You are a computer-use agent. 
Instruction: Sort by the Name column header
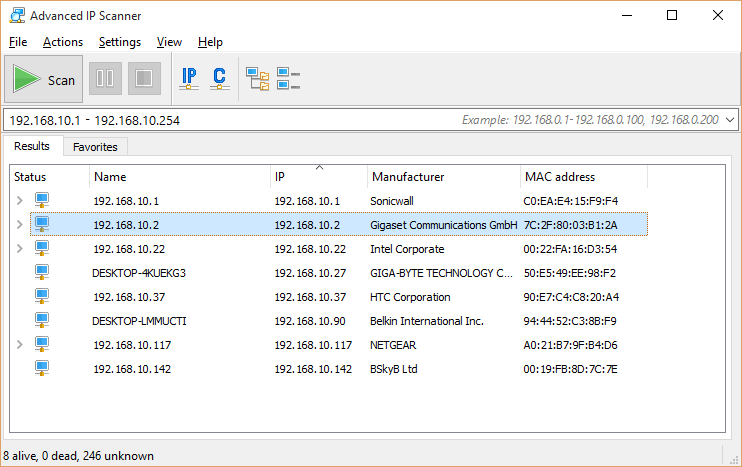[x=180, y=177]
